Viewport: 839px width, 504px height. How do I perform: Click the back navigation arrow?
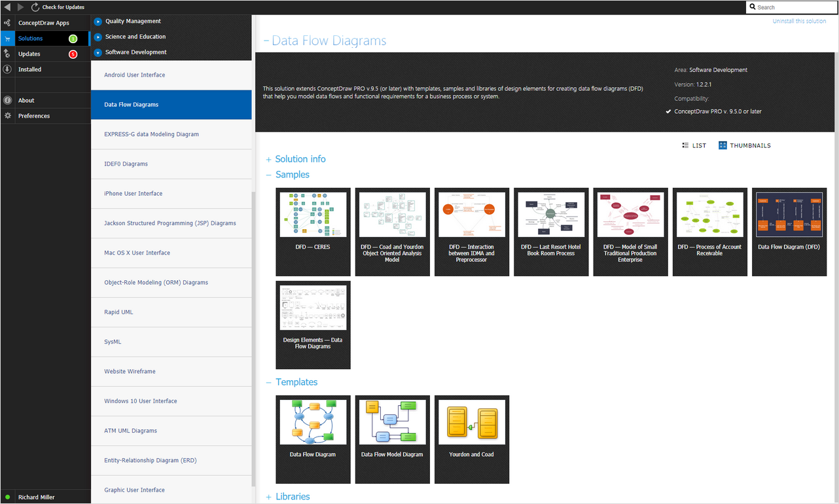[7, 7]
